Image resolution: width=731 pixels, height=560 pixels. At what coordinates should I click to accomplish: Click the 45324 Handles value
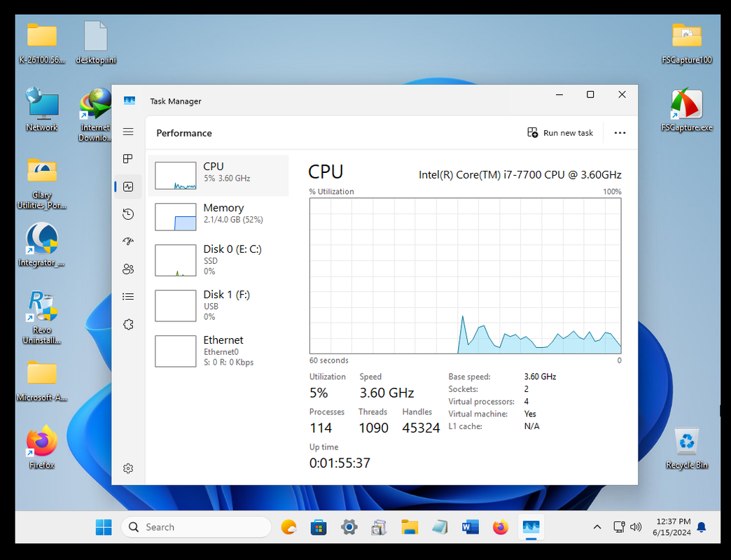tap(421, 428)
